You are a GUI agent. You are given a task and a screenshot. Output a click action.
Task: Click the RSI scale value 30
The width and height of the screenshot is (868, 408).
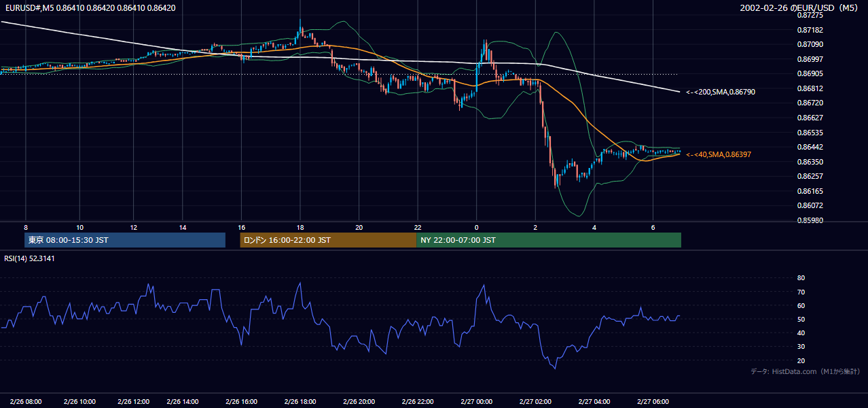click(801, 347)
